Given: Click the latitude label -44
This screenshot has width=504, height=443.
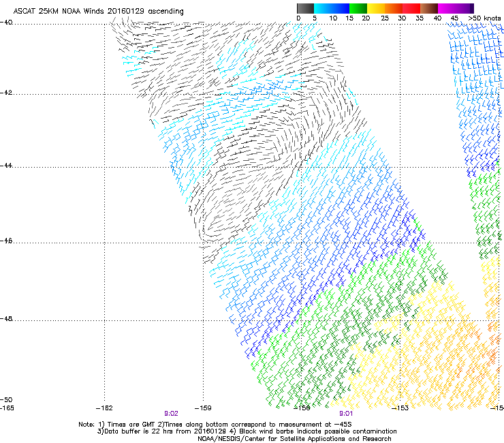Looking at the screenshot, I should pos(6,166).
